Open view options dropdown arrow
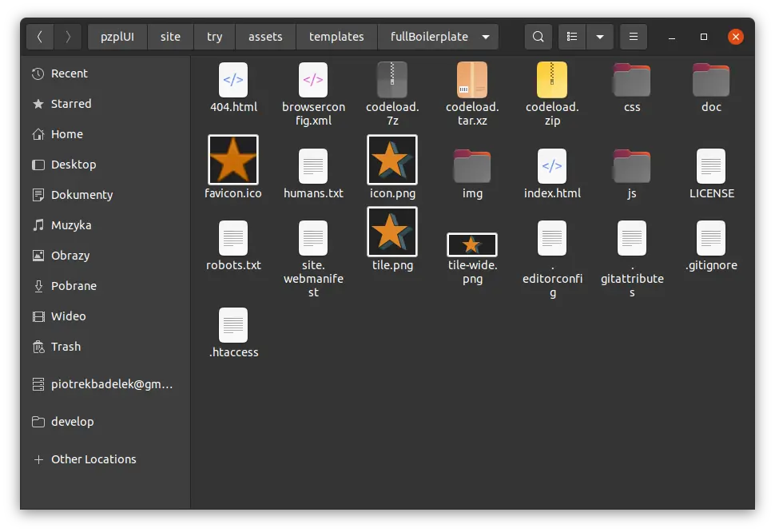The image size is (775, 532). pyautogui.click(x=599, y=37)
